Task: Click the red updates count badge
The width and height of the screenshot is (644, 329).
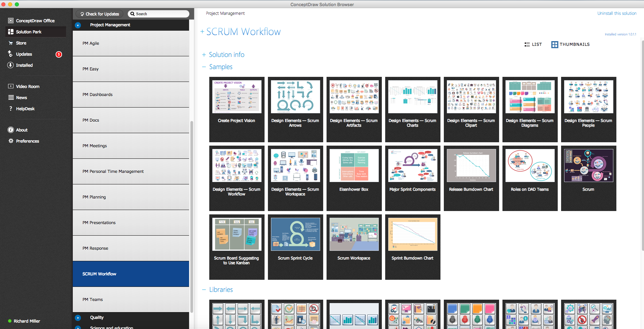Action: [59, 54]
